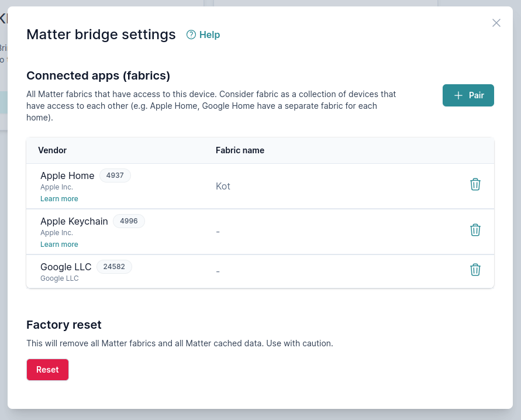
Task: Select the Apple Home vendor name
Action: pyautogui.click(x=67, y=175)
